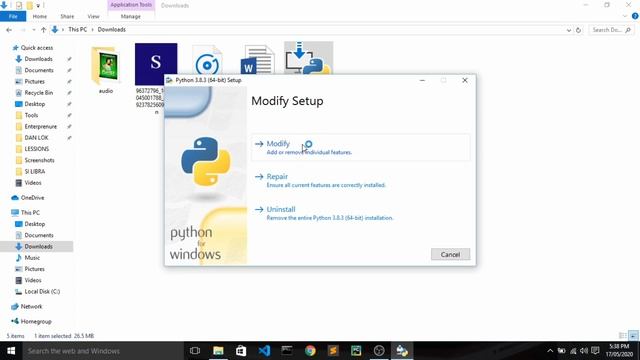
Task: Refresh the Downloads folder view
Action: (x=578, y=30)
